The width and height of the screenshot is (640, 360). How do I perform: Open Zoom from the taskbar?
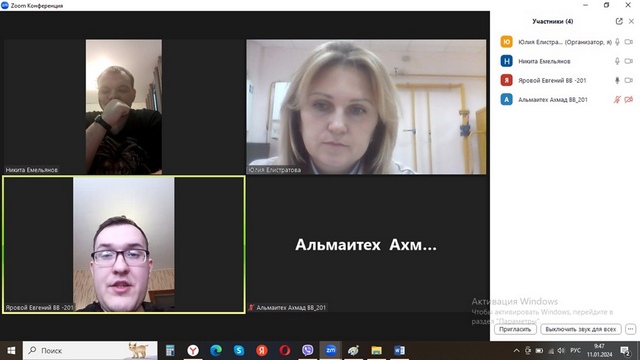pyautogui.click(x=331, y=350)
